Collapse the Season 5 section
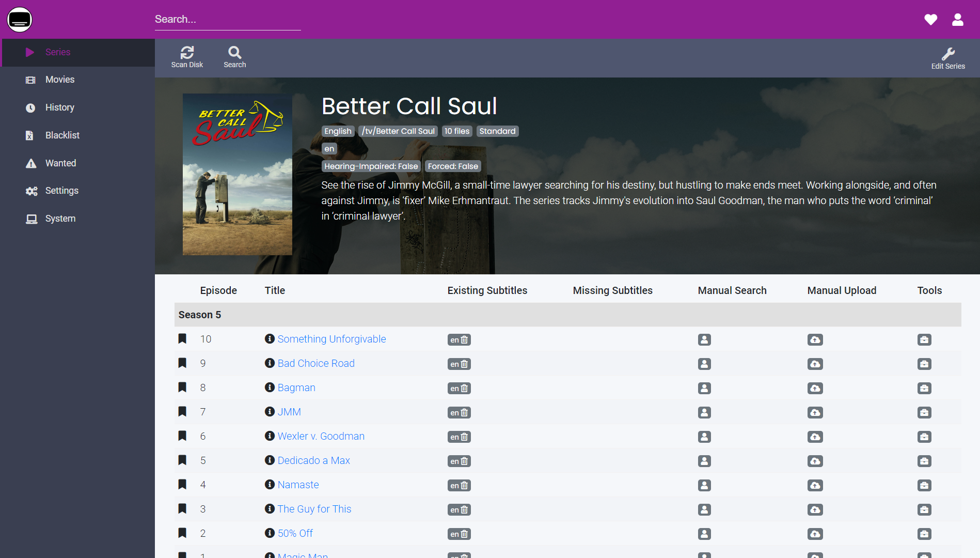Viewport: 980px width, 558px height. [x=199, y=315]
